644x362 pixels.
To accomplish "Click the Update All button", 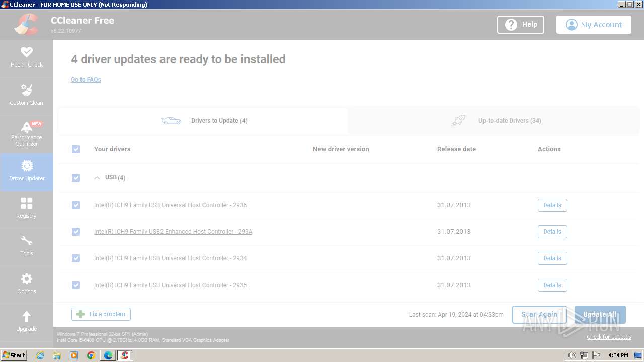I will [x=600, y=315].
